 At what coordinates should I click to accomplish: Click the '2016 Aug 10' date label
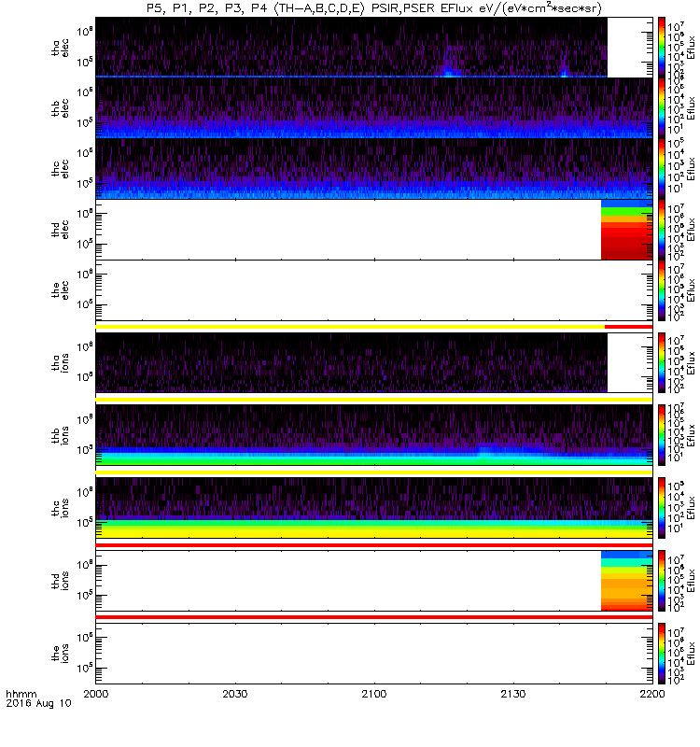[38, 703]
